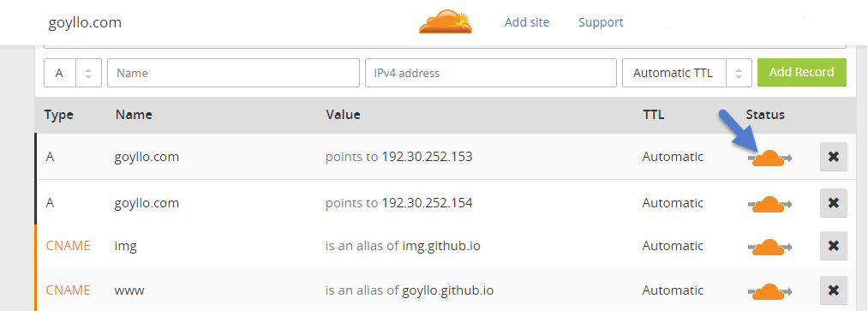Click the Cloudflare logo in header

click(x=446, y=22)
